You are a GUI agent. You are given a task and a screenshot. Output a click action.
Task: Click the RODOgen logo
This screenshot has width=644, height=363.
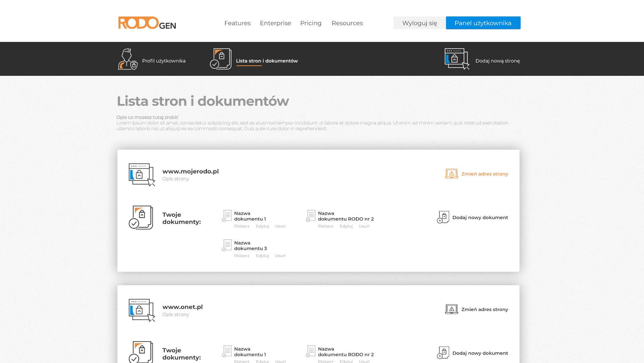click(147, 23)
